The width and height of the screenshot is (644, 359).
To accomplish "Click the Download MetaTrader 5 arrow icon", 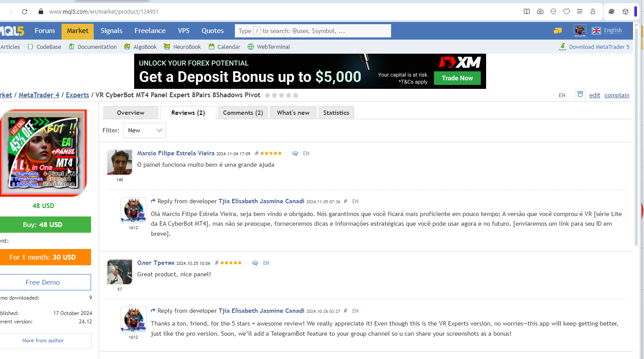I will [x=563, y=47].
